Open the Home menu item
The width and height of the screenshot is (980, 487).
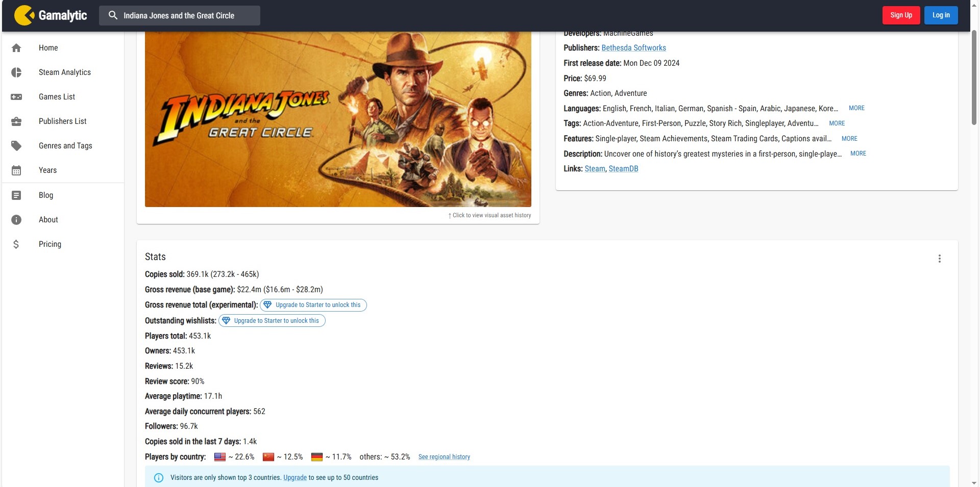[x=63, y=48]
